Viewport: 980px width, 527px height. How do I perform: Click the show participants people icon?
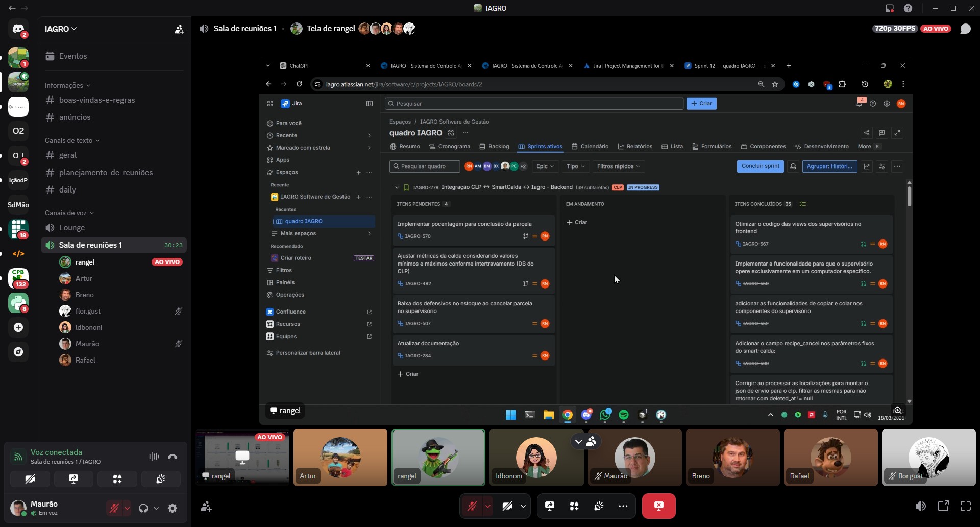point(592,442)
